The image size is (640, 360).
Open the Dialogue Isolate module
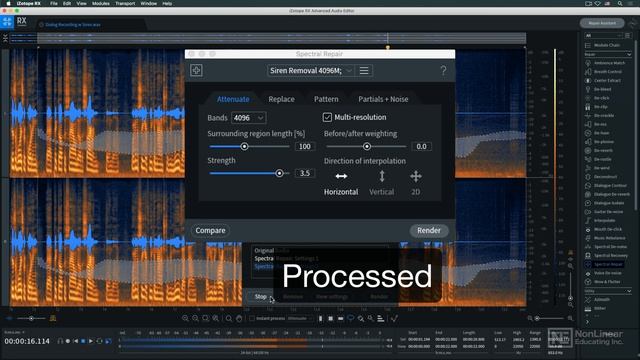(605, 203)
